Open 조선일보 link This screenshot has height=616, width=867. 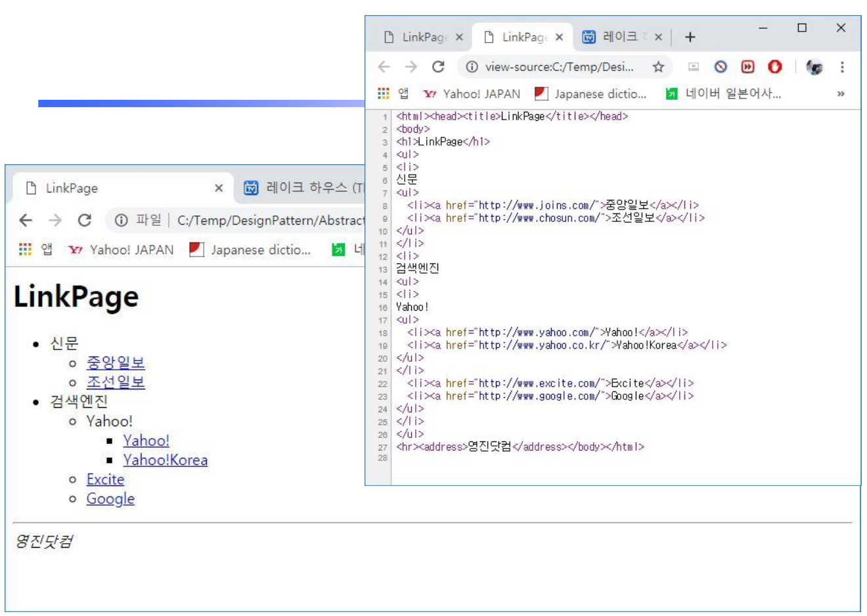tap(116, 382)
